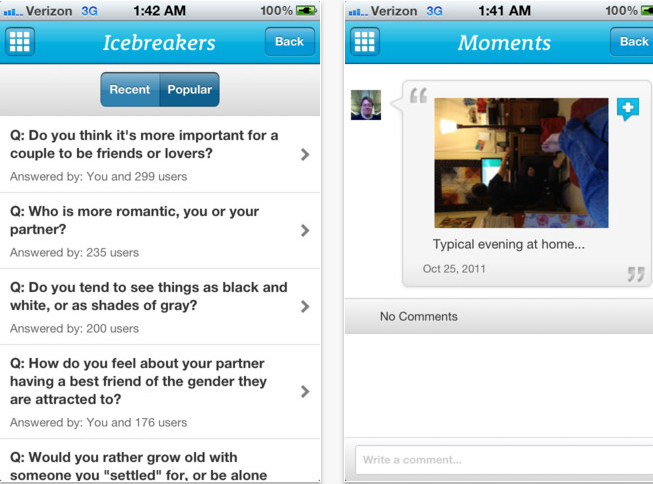The width and height of the screenshot is (653, 484).
Task: Go Back from the Moments screen
Action: coord(633,42)
